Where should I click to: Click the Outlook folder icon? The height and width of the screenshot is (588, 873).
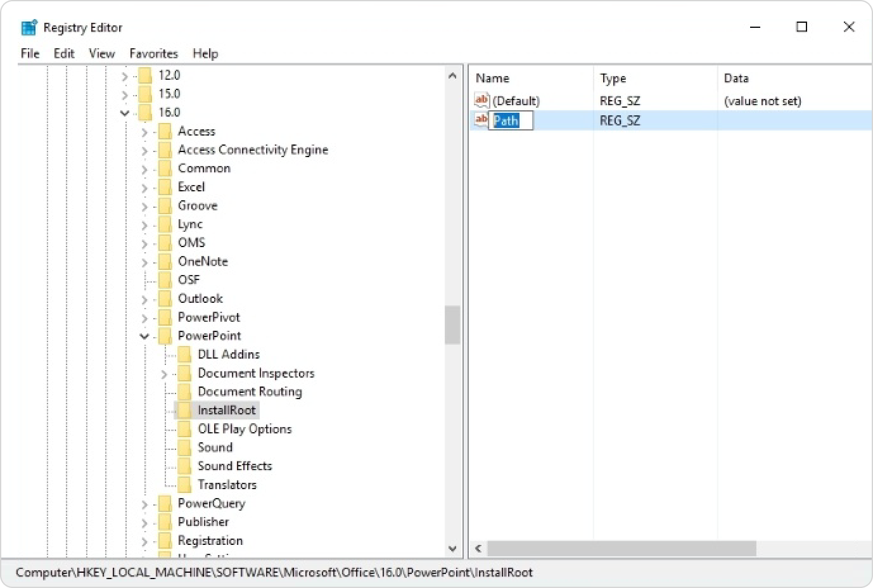point(165,298)
